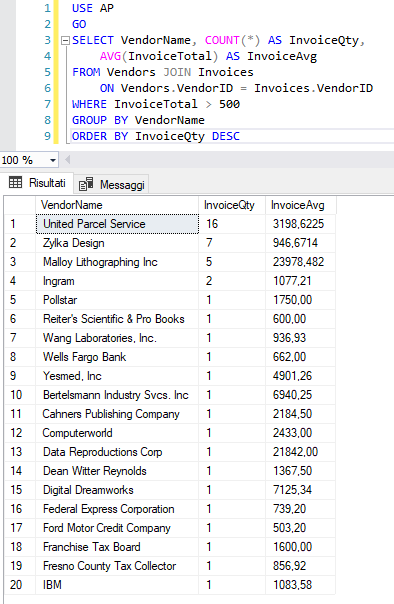The image size is (394, 604).
Task: Select the Data Reproductions Corp cell
Action: click(117, 452)
